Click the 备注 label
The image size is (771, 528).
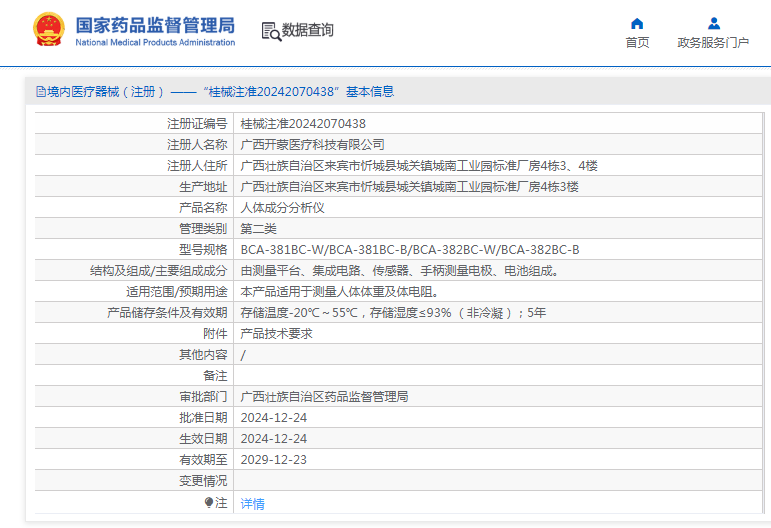pyautogui.click(x=215, y=376)
